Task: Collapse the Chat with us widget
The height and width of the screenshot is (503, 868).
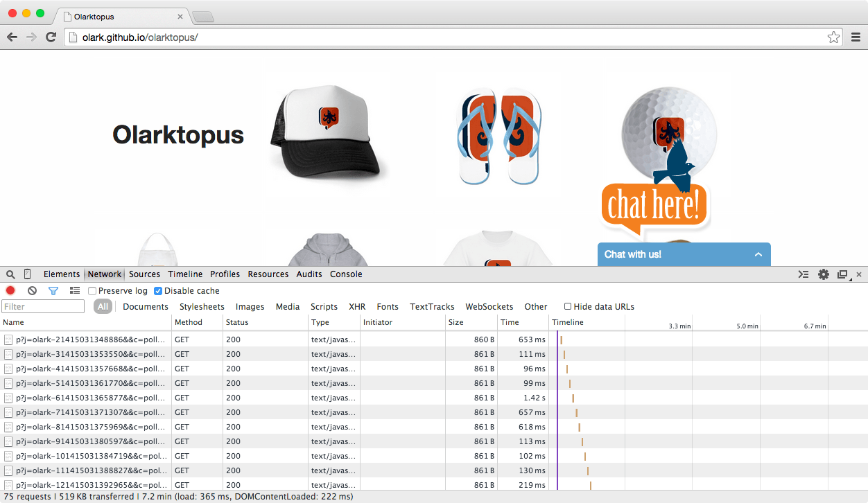Action: pos(758,254)
